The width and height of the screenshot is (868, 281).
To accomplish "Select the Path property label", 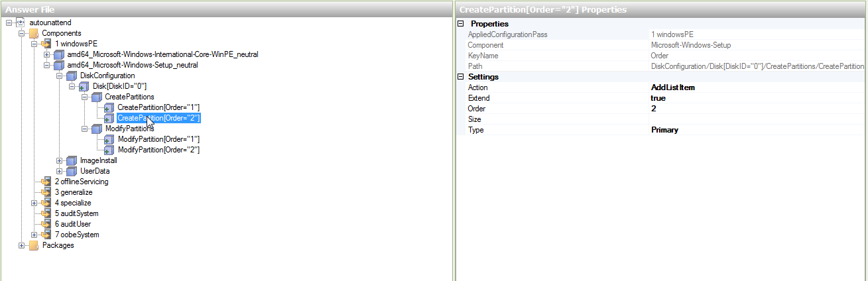I will tap(475, 66).
